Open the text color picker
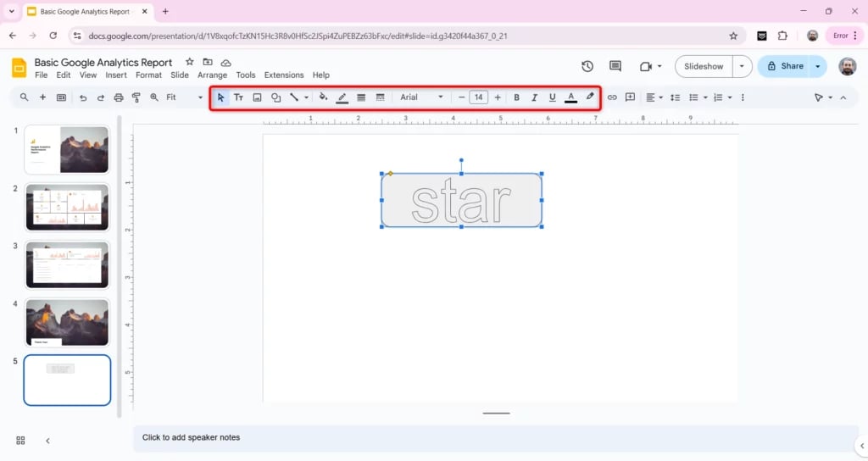 point(570,97)
